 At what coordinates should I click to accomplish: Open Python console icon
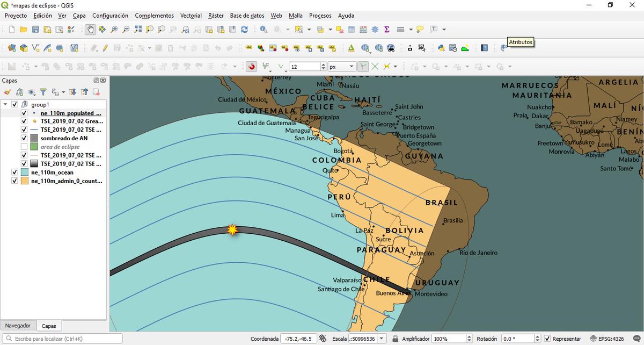pos(441,48)
